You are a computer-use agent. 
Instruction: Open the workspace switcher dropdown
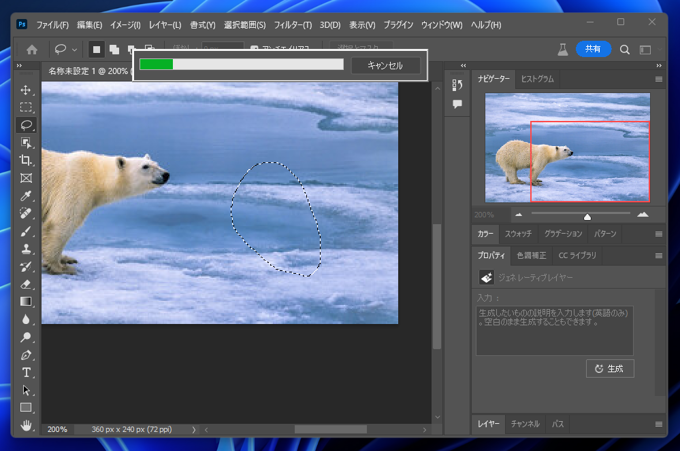tap(645, 50)
